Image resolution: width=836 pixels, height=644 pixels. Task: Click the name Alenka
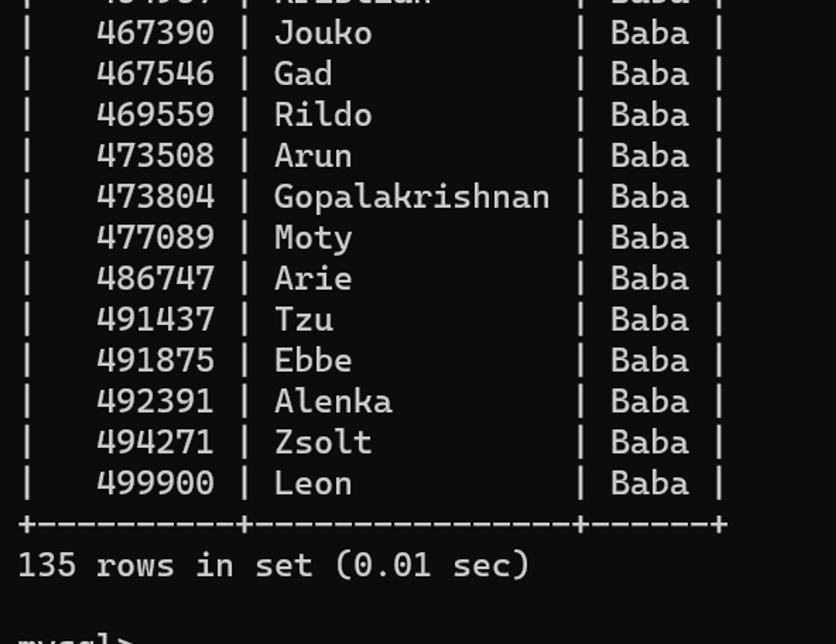point(334,402)
